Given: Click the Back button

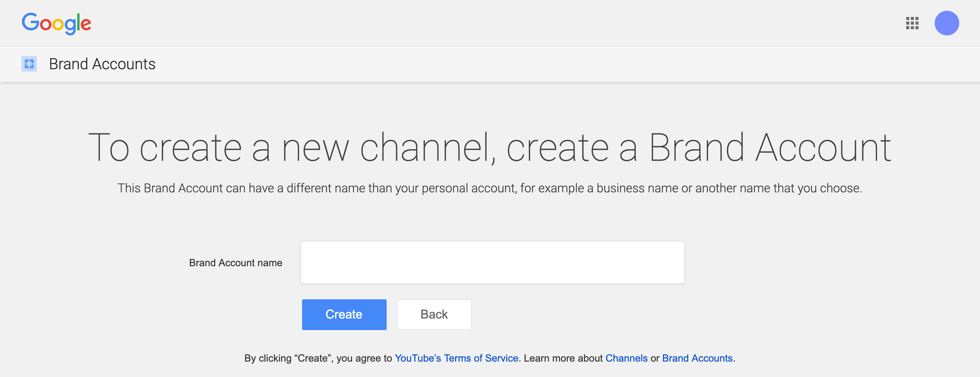Looking at the screenshot, I should pos(434,314).
